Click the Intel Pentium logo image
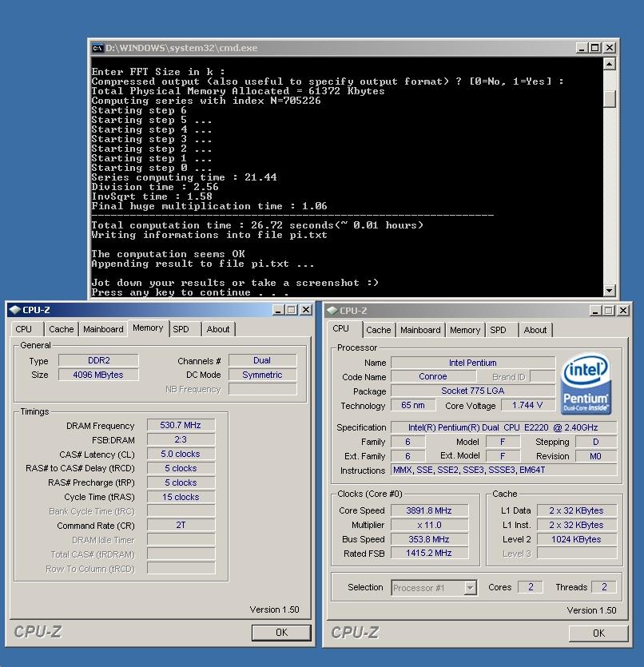The width and height of the screenshot is (644, 667). point(586,384)
